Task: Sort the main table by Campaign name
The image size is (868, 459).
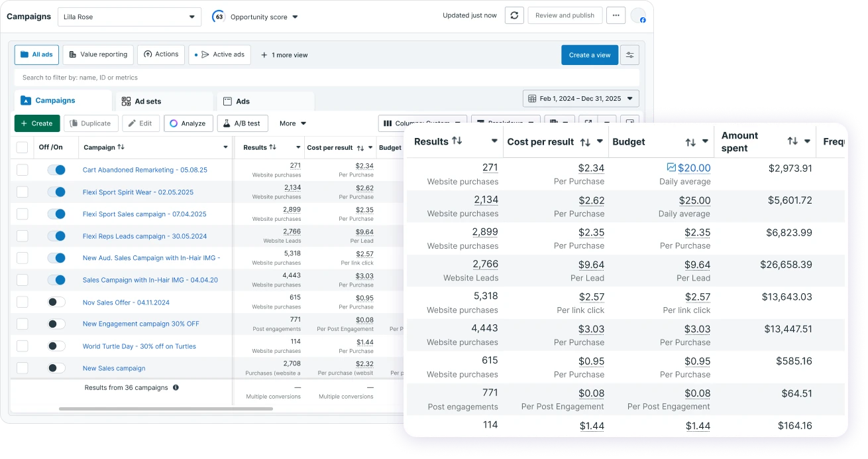Action: tap(121, 147)
